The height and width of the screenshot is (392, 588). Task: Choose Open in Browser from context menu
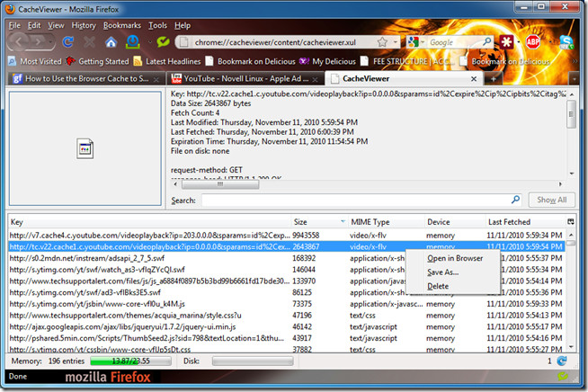pyautogui.click(x=455, y=258)
